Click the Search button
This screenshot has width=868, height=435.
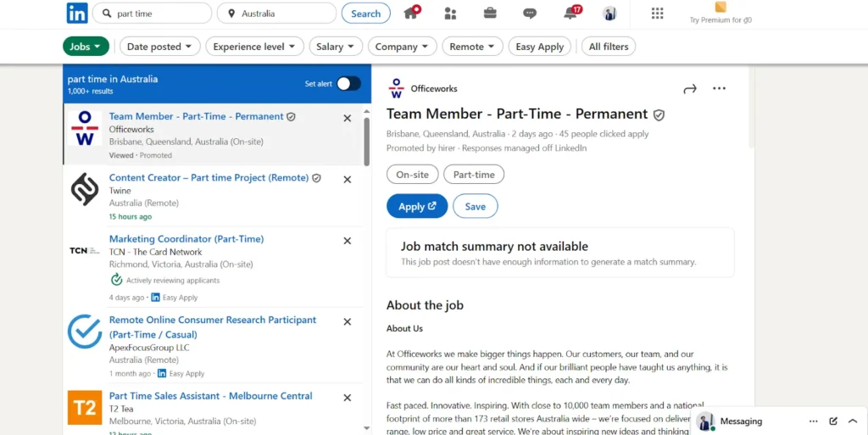366,14
